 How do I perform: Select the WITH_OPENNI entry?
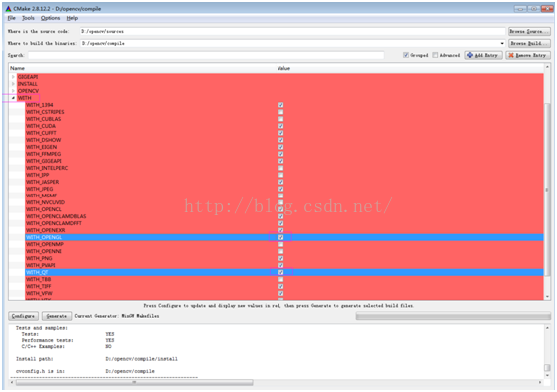click(43, 251)
